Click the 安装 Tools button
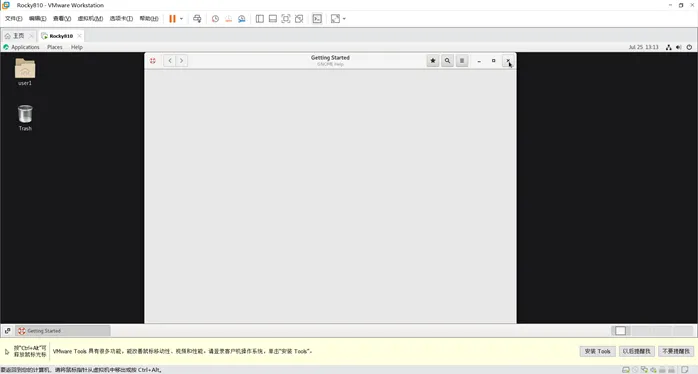 [x=597, y=351]
